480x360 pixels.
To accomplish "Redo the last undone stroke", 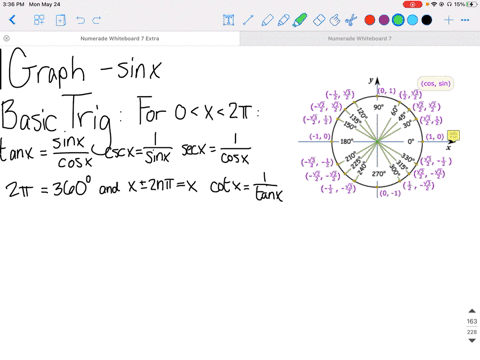I will pos(96,20).
